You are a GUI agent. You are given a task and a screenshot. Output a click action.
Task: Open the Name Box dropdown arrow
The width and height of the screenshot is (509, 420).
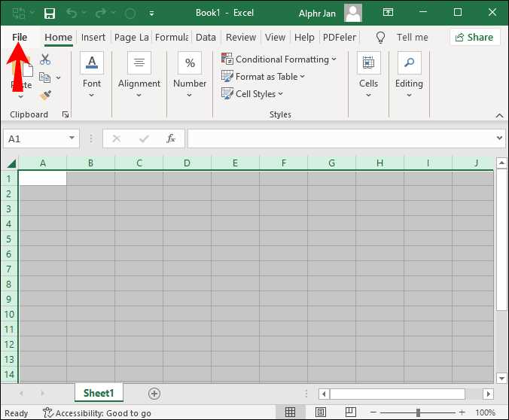coord(72,138)
